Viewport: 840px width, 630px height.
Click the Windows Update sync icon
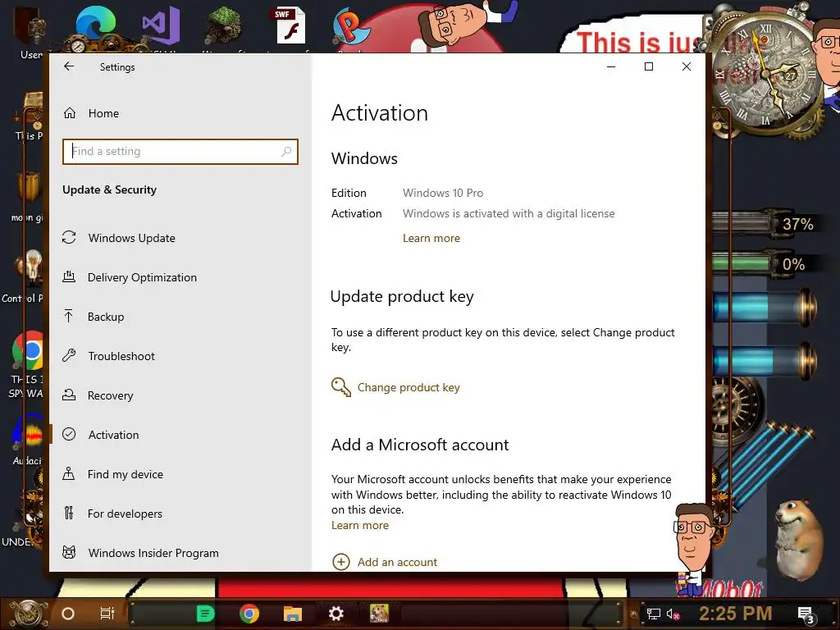[x=69, y=237]
